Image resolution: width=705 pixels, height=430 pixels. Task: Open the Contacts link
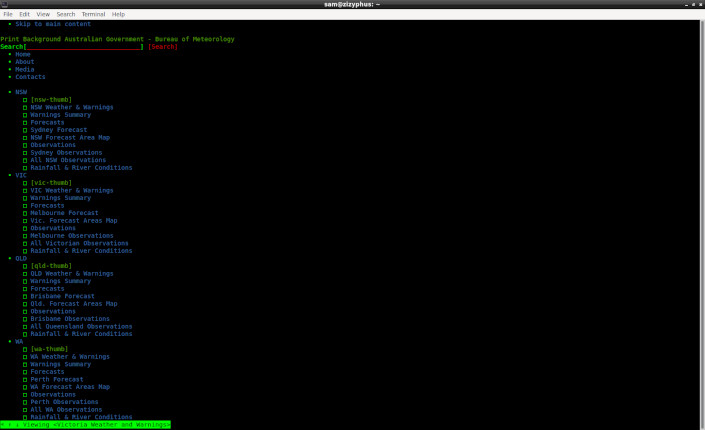(30, 77)
